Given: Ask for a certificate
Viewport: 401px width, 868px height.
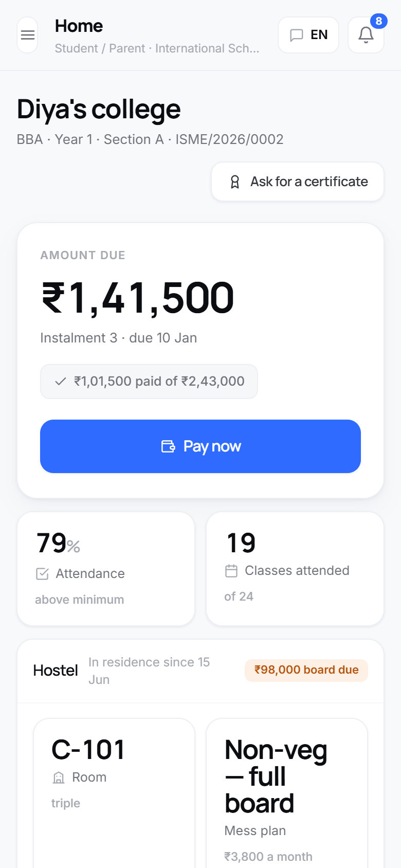Looking at the screenshot, I should tap(298, 182).
